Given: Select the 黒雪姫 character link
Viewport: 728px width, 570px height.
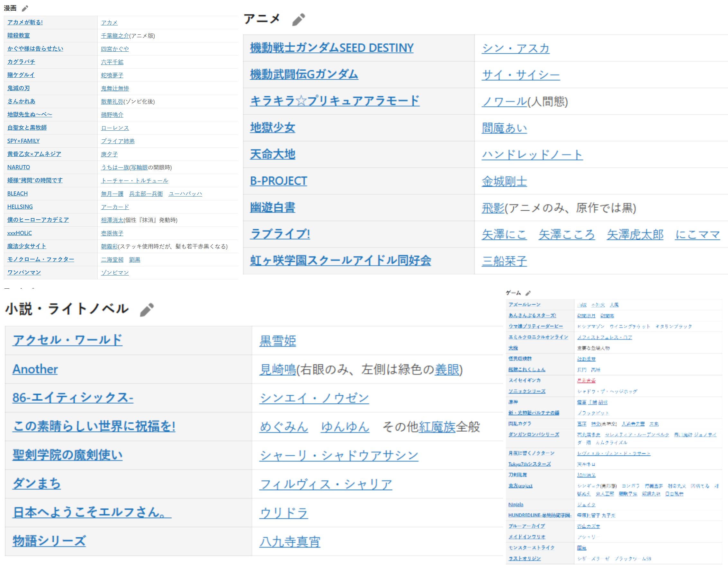Looking at the screenshot, I should click(277, 341).
